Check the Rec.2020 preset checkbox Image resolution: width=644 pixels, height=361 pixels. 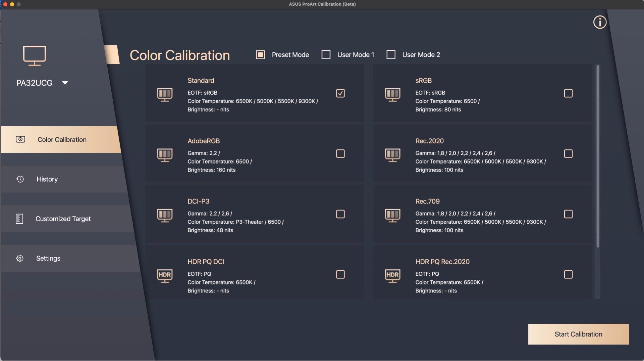568,153
